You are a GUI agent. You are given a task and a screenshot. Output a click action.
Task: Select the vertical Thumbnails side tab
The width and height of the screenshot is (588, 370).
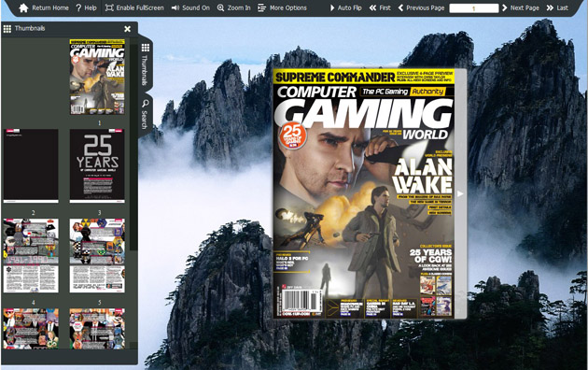tap(145, 64)
